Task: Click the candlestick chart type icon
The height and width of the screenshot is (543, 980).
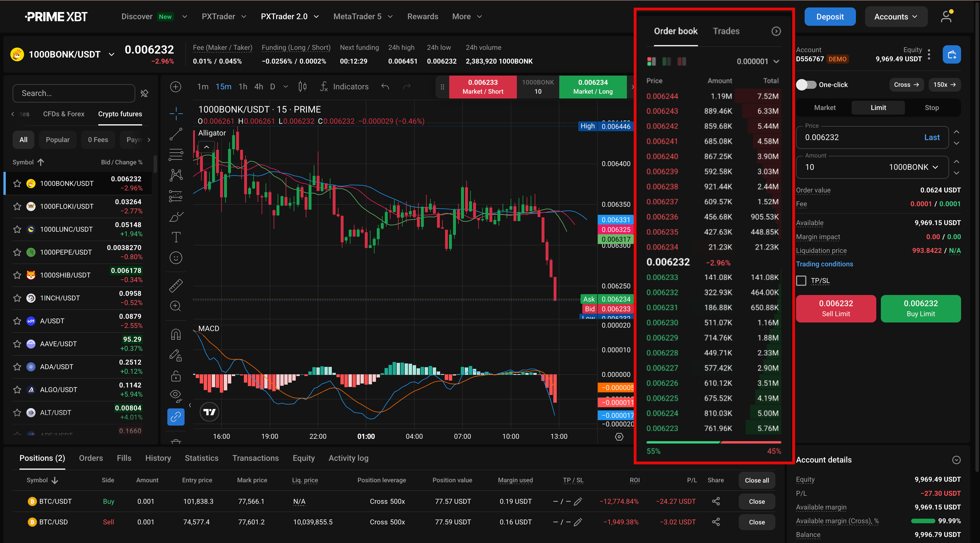Action: 302,87
